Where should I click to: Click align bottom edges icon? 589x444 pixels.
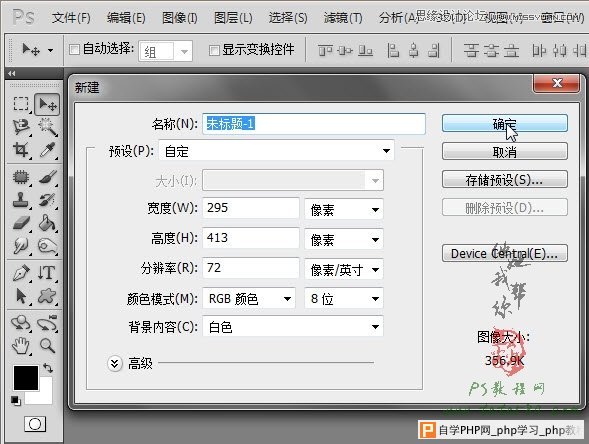(x=365, y=50)
